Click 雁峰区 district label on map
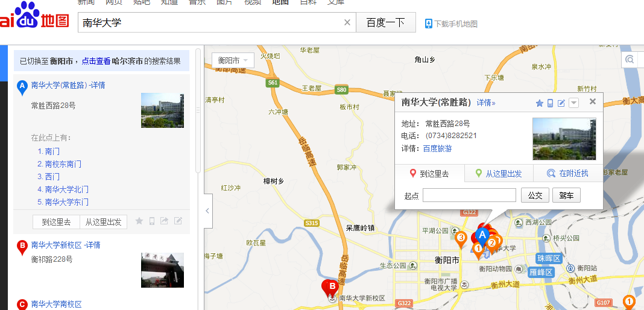This screenshot has height=310, width=644. [541, 273]
